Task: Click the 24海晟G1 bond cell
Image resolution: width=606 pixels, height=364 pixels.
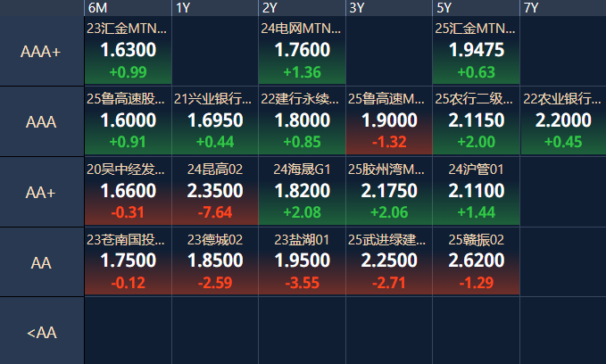Action: tap(303, 191)
